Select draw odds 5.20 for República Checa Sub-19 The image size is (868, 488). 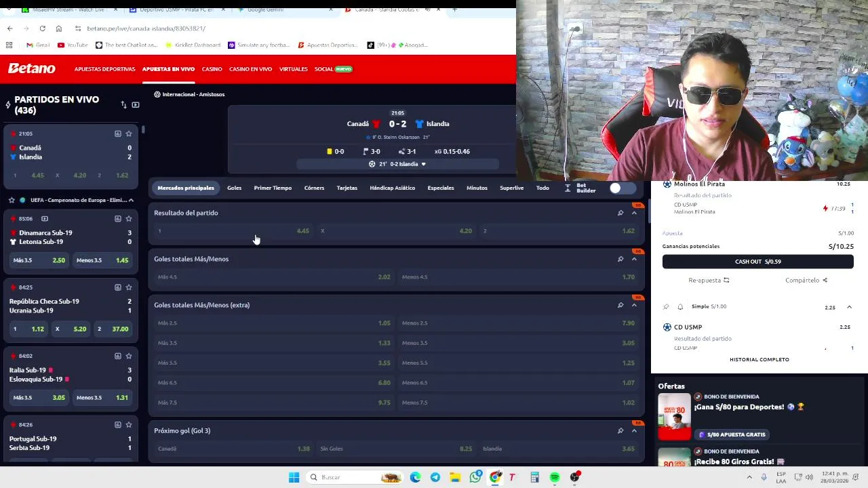(x=71, y=329)
